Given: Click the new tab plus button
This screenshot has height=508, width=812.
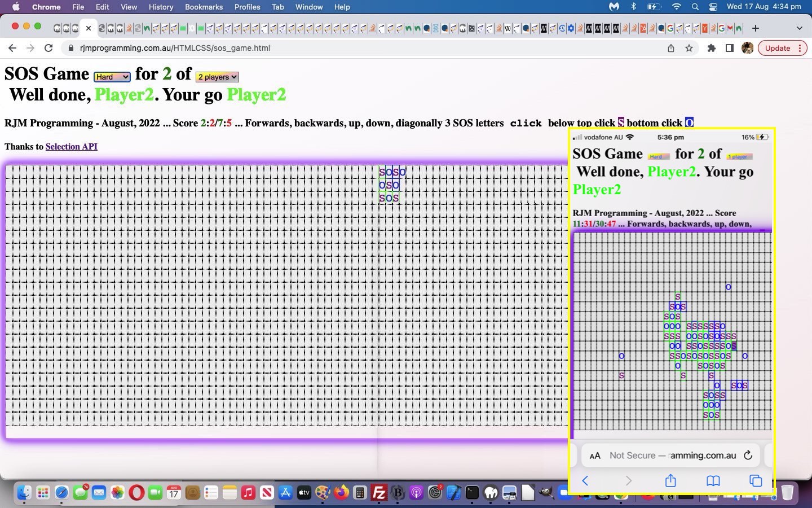Looking at the screenshot, I should 756,28.
